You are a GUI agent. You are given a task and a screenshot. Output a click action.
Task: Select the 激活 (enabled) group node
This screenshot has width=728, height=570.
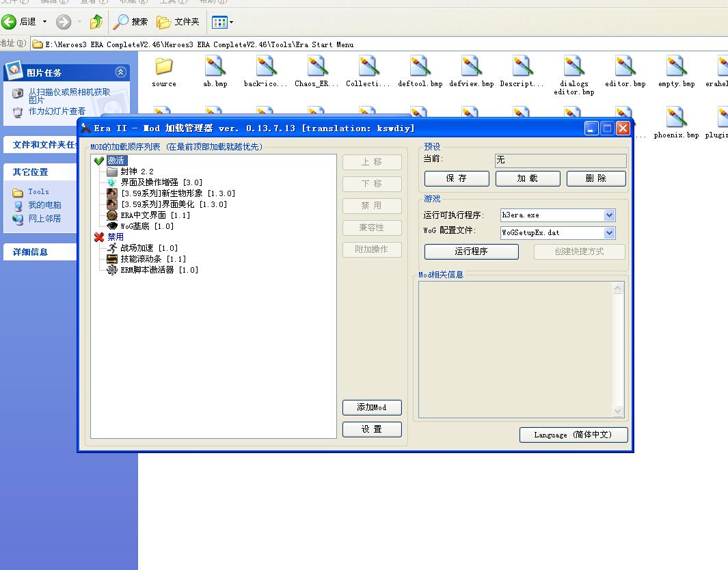[x=116, y=161]
